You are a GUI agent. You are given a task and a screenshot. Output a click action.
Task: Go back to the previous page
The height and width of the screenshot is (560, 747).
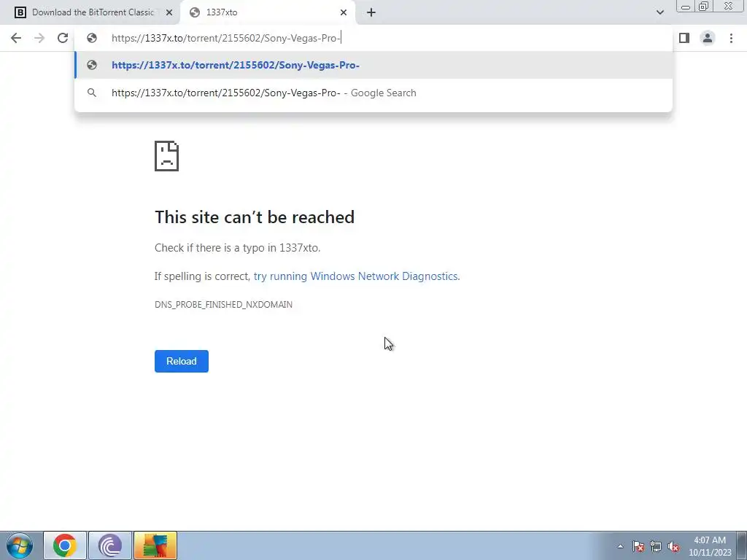16,38
